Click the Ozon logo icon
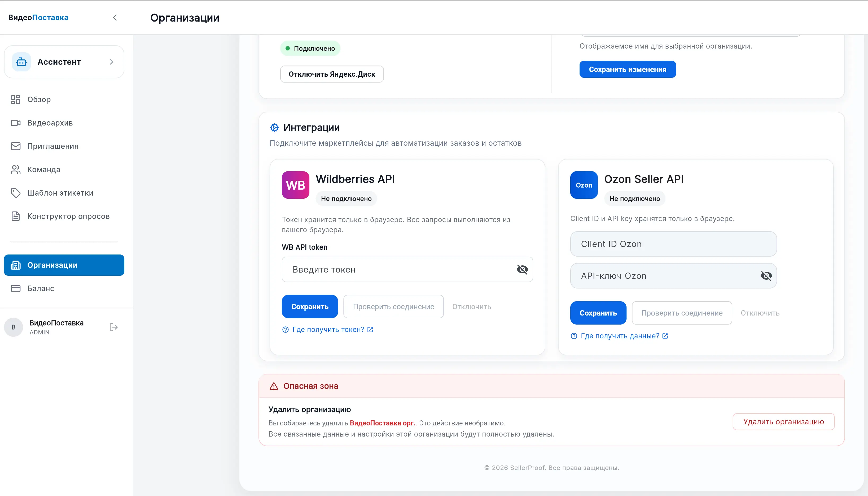 pyautogui.click(x=584, y=185)
